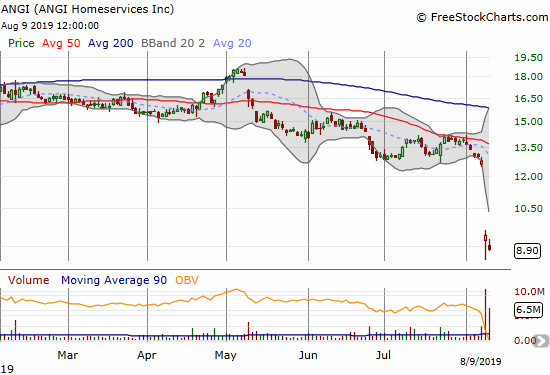Click the 13.50 price axis label
Image resolution: width=550 pixels, height=375 pixels.
[x=528, y=148]
